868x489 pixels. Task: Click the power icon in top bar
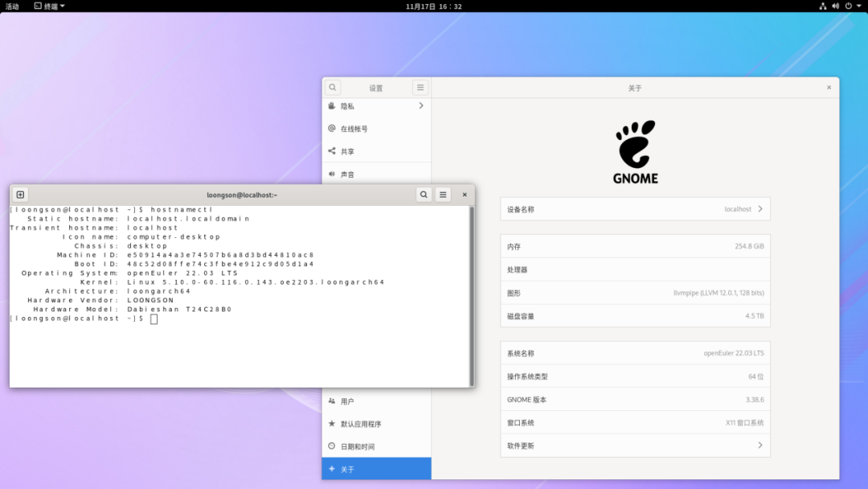point(848,6)
